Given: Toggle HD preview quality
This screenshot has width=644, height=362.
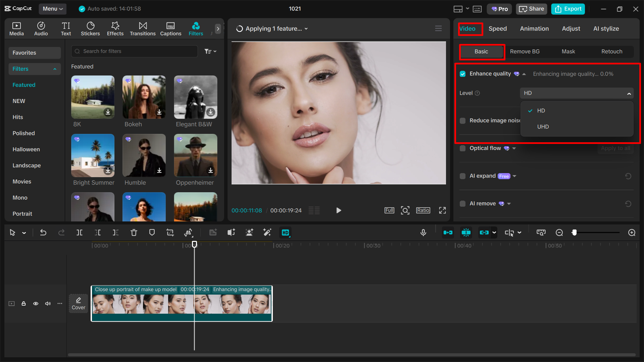Looking at the screenshot, I should tap(285, 232).
